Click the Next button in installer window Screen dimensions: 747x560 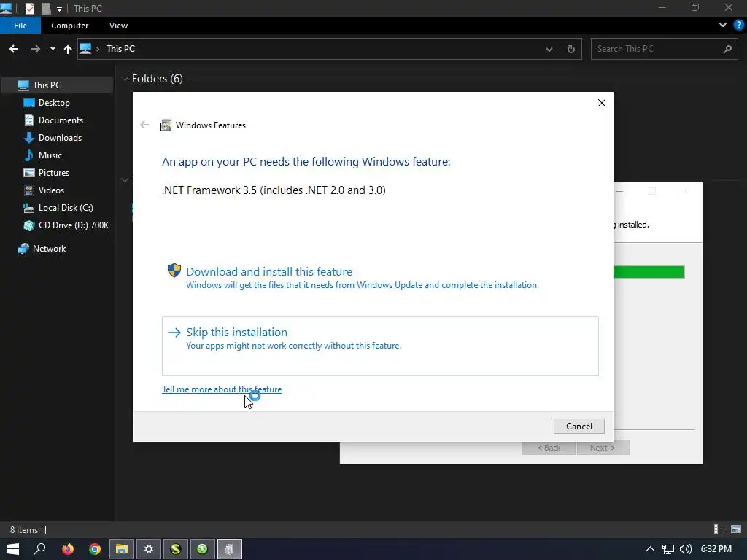603,448
